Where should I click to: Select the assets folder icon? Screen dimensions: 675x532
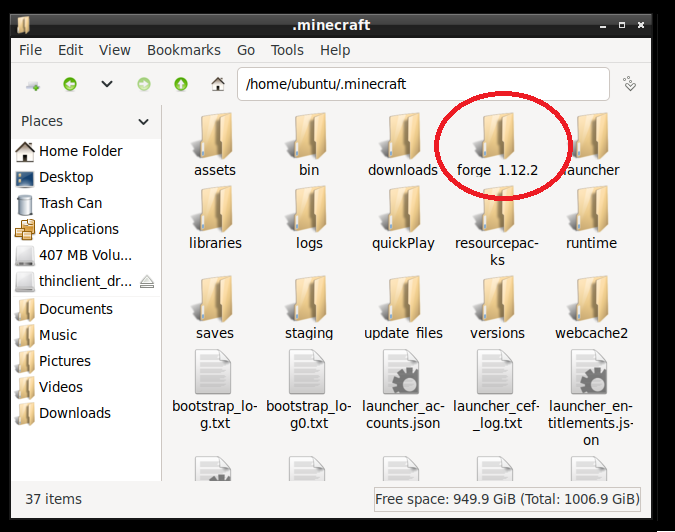pyautogui.click(x=214, y=136)
